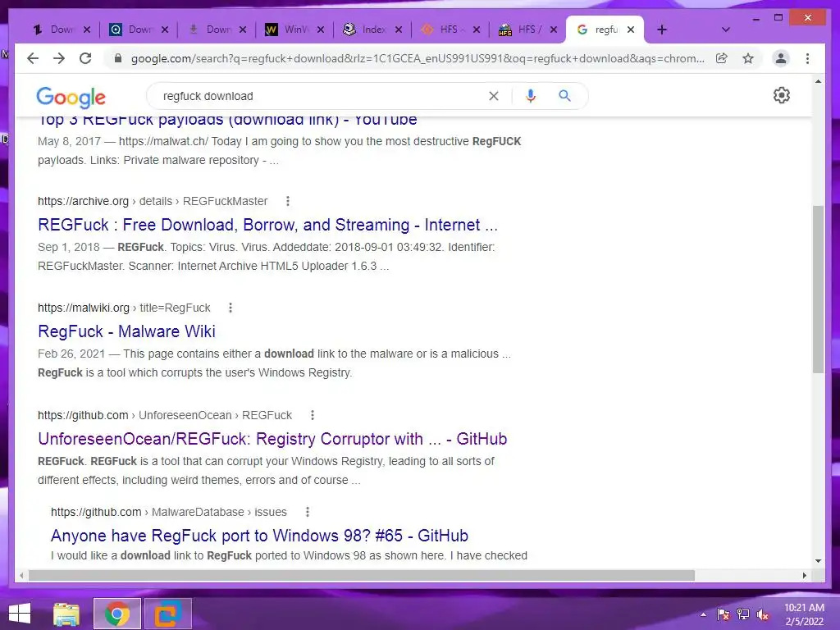Close the HFS / tab
Viewport: 840px width, 630px height.
554,30
